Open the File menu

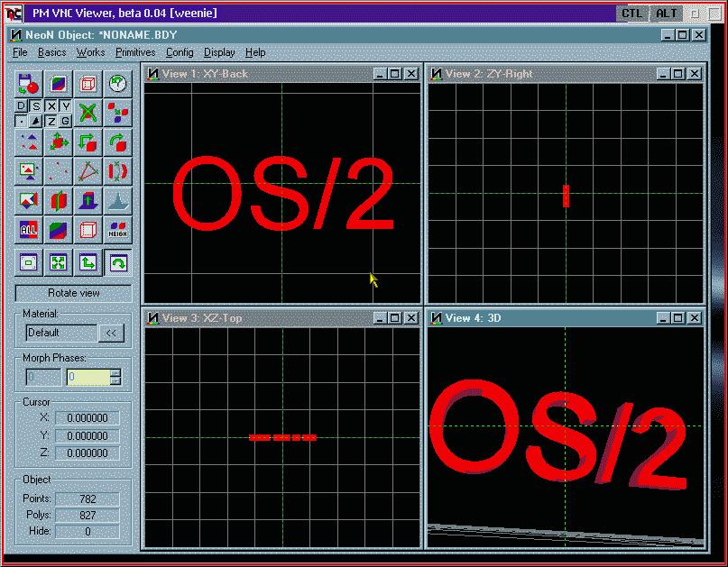pyautogui.click(x=20, y=52)
